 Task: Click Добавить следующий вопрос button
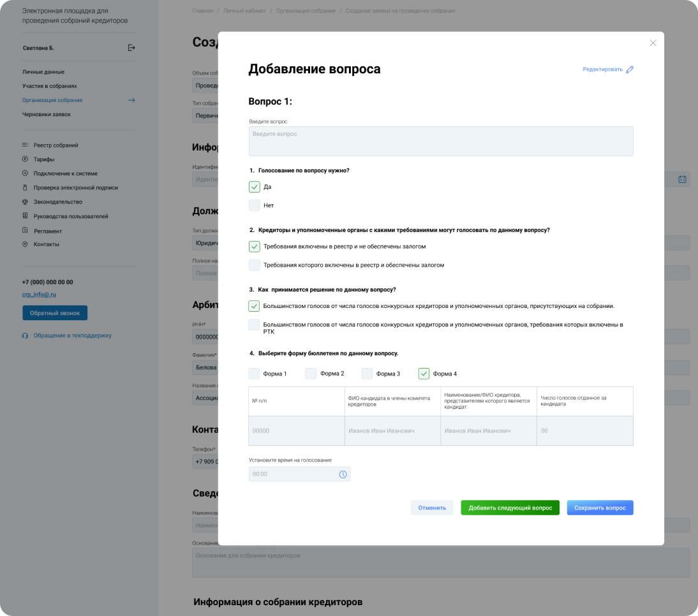510,508
